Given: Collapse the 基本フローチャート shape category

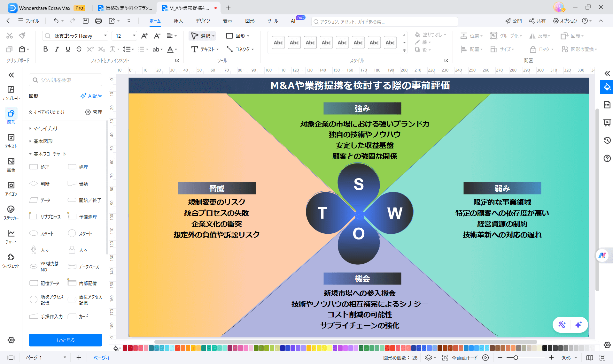Looking at the screenshot, I should coord(30,154).
